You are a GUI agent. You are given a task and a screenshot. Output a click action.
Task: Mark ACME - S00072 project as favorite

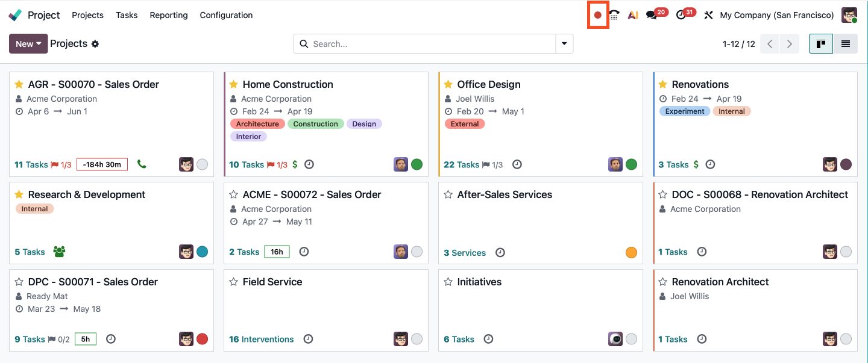pos(233,194)
